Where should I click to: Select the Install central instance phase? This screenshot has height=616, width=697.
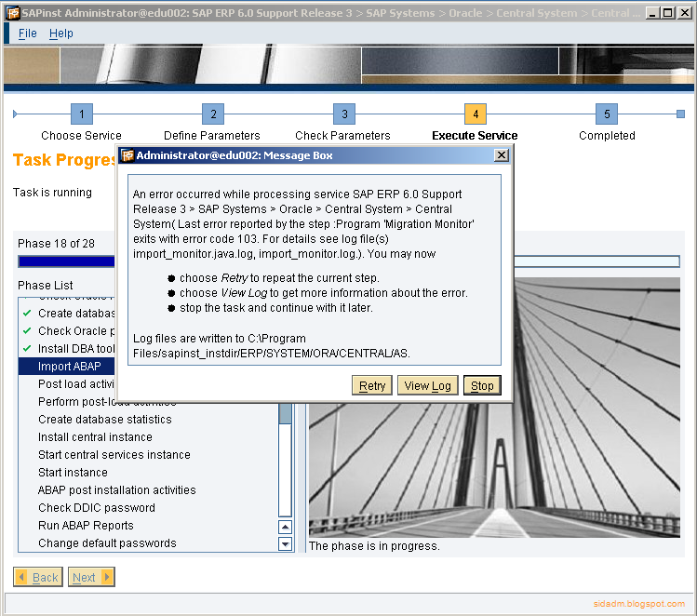pyautogui.click(x=95, y=437)
